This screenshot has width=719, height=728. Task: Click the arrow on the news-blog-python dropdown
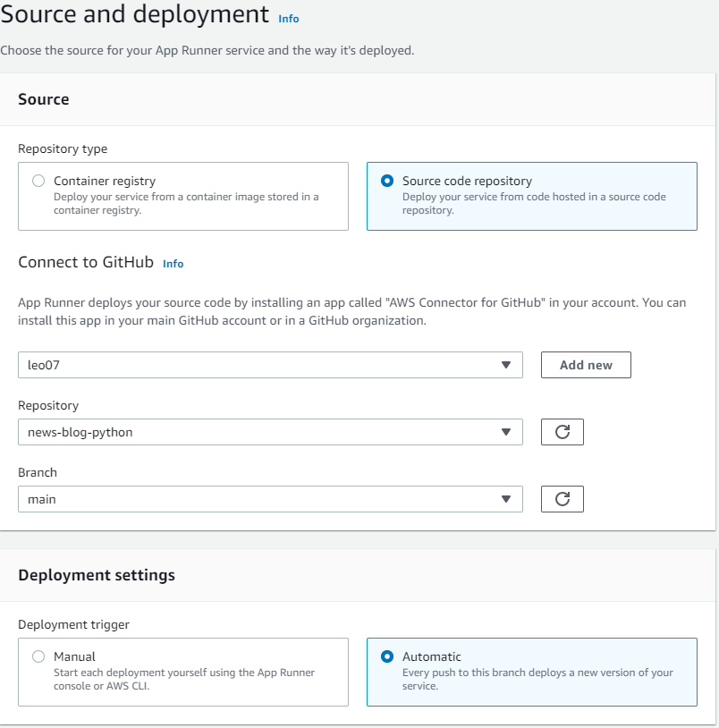506,432
